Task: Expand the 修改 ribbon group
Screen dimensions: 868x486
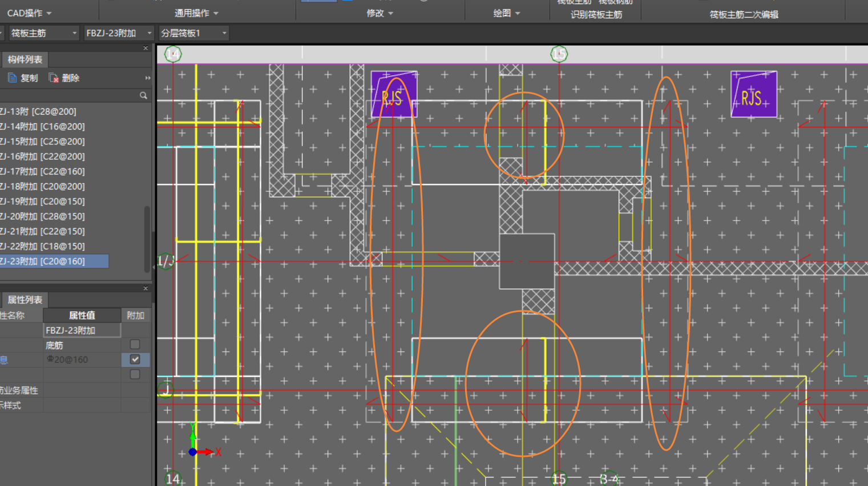Action: [x=380, y=13]
